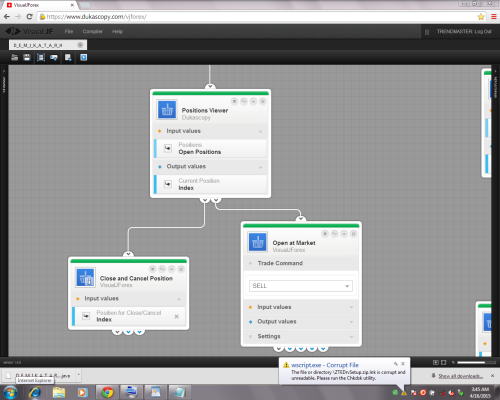Collapse Output values in Positions Viewer
Image resolution: width=500 pixels, height=400 pixels.
[x=261, y=167]
